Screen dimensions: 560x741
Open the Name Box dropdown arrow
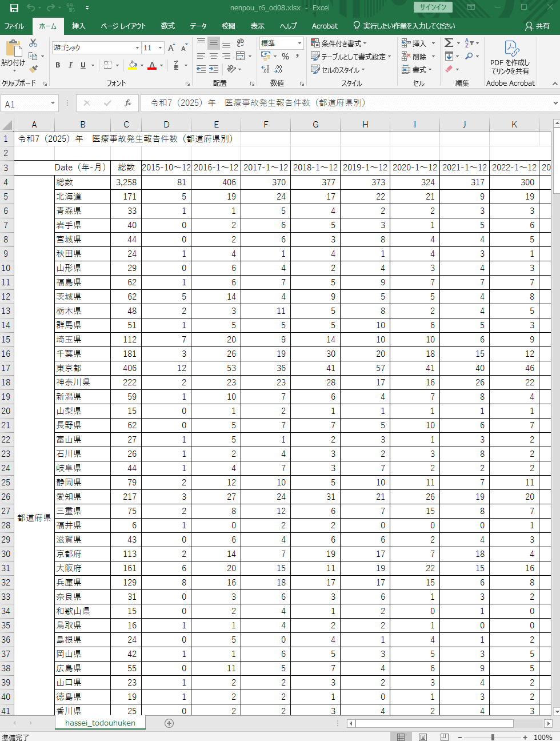53,103
